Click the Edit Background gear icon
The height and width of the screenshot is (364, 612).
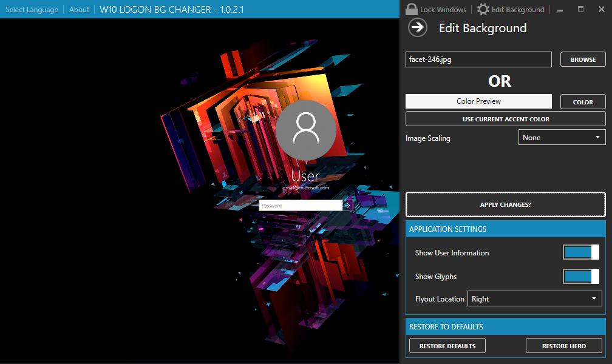483,9
